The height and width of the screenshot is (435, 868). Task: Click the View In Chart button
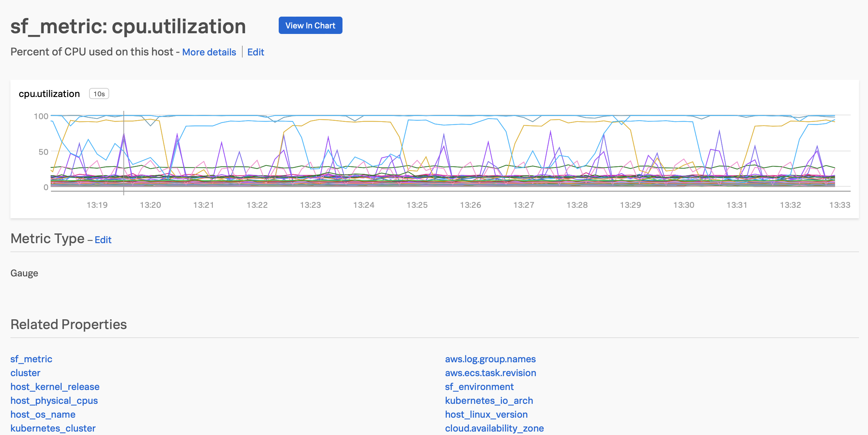pyautogui.click(x=310, y=25)
